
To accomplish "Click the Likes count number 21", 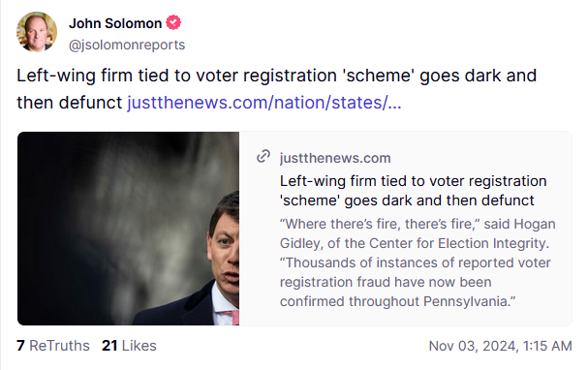I will pos(109,346).
